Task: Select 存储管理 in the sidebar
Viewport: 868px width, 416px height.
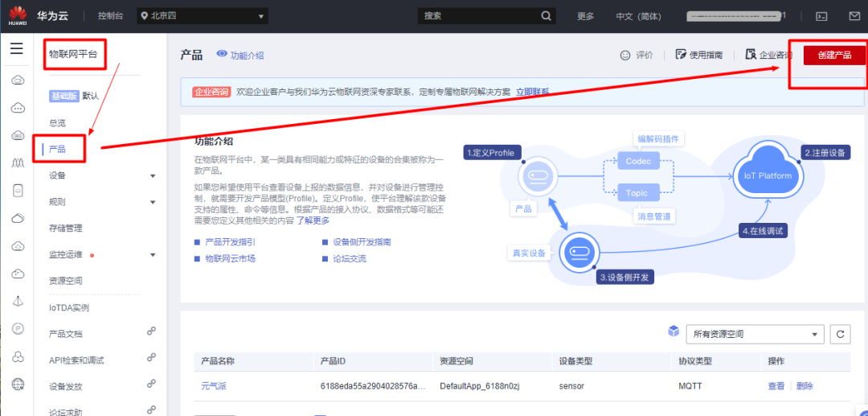Action: (65, 229)
